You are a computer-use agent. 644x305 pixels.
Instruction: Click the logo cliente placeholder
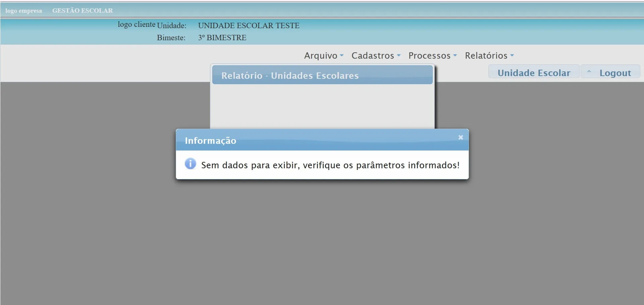(137, 24)
